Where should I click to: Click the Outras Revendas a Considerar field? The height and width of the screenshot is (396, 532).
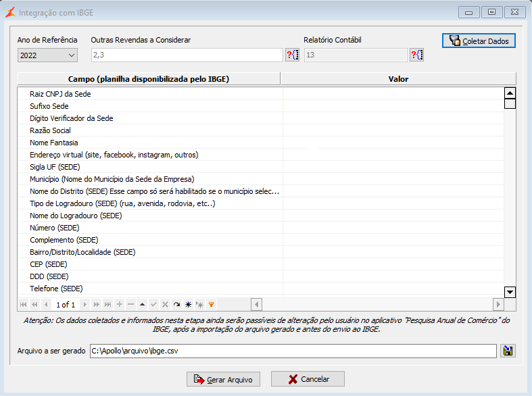[187, 55]
